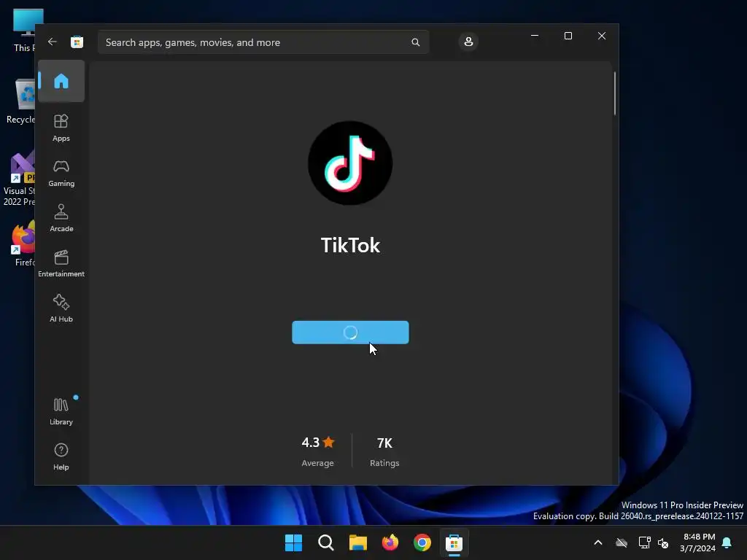
Task: Click the search magnifier icon
Action: 415,42
